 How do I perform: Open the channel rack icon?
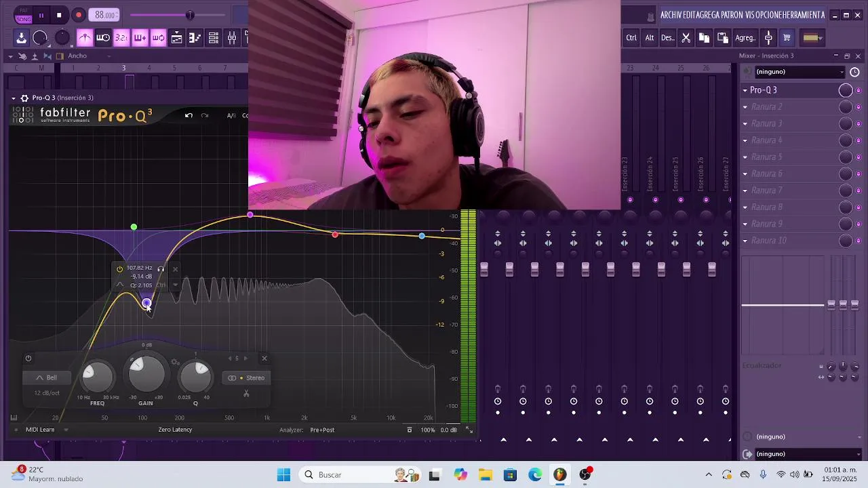pos(213,38)
